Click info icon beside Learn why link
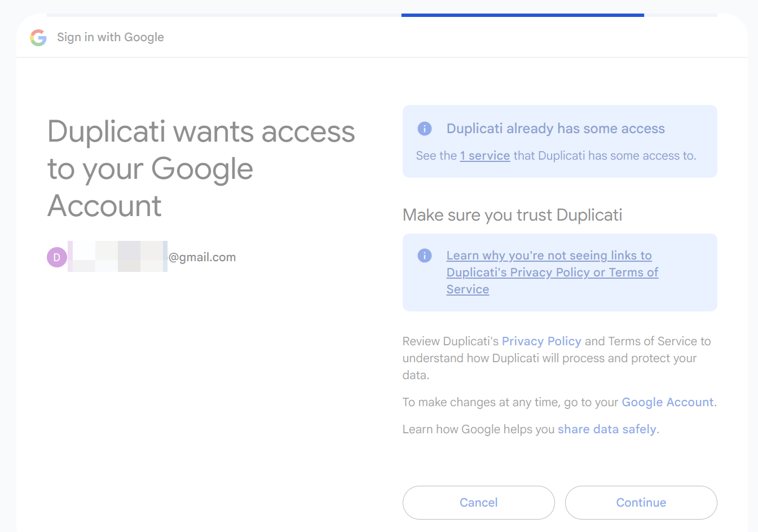This screenshot has height=532, width=758. pos(425,256)
